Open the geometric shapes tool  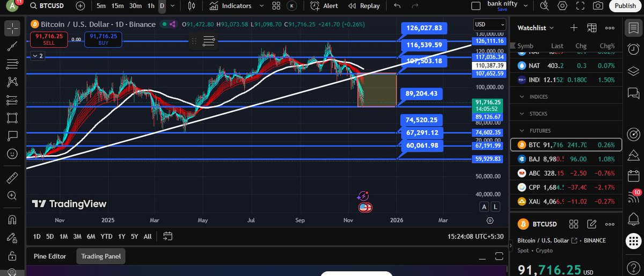click(13, 118)
